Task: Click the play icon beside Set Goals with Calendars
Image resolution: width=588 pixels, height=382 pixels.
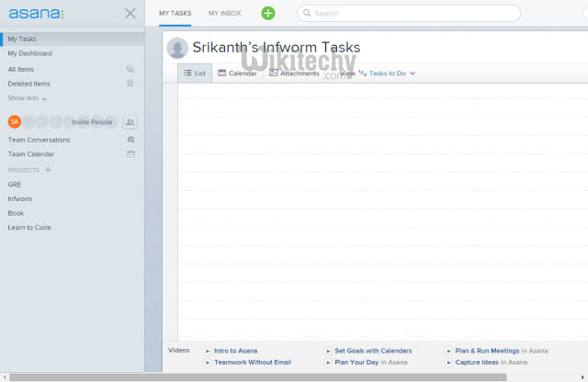Action: click(328, 351)
